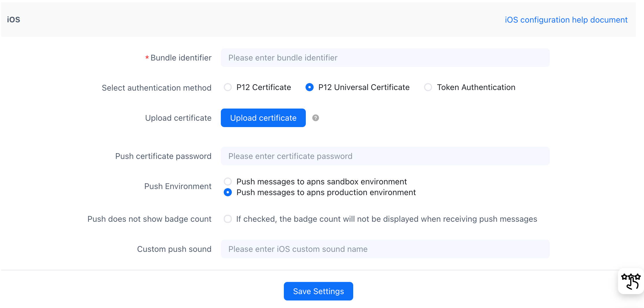Click the required Bundle identifier label
The height and width of the screenshot is (308, 644).
pyautogui.click(x=181, y=58)
